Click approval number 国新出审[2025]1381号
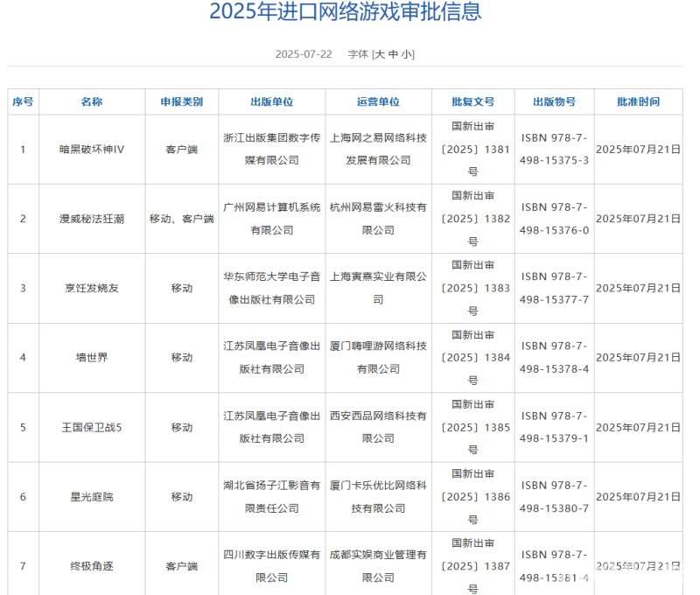Viewport: 700px width, 595px height. pyautogui.click(x=475, y=150)
